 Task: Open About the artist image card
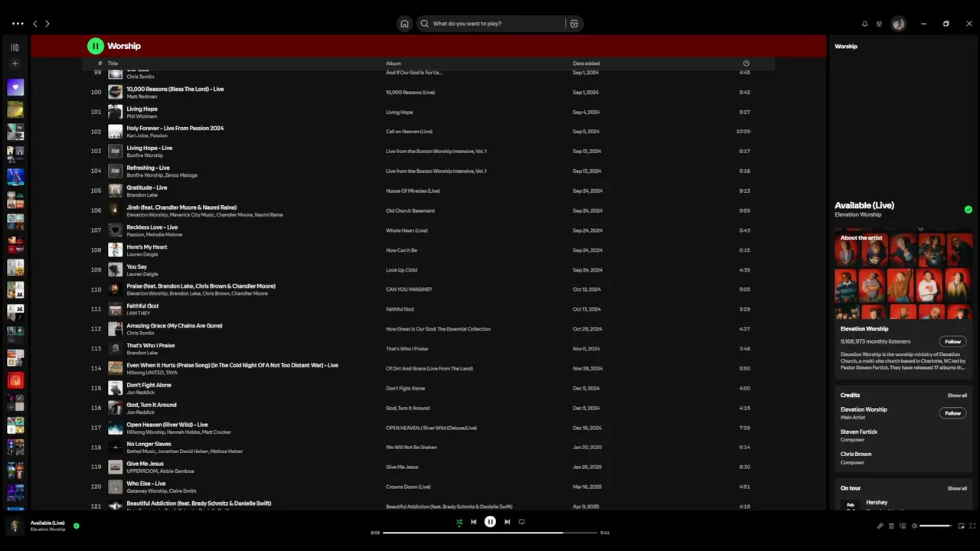903,275
